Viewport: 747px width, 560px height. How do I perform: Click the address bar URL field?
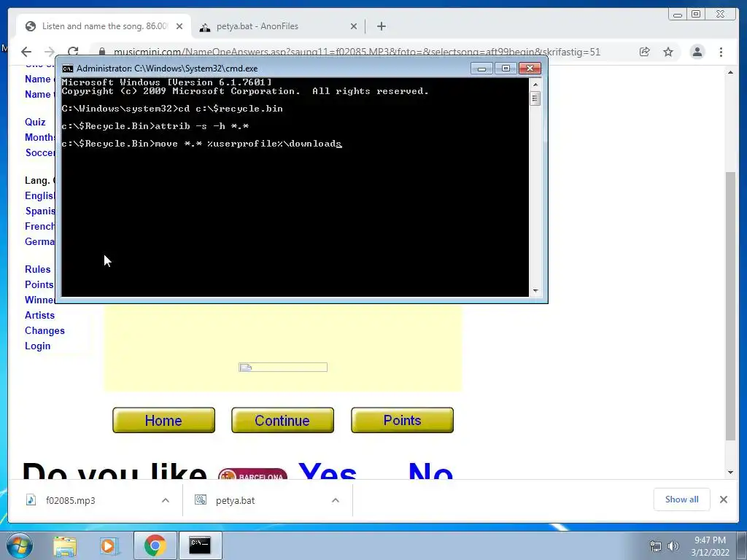pyautogui.click(x=356, y=52)
